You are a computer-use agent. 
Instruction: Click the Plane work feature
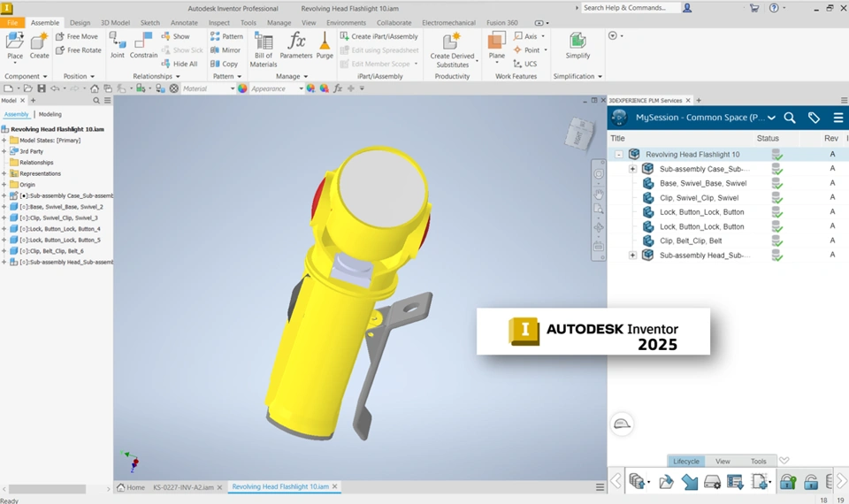coord(496,45)
